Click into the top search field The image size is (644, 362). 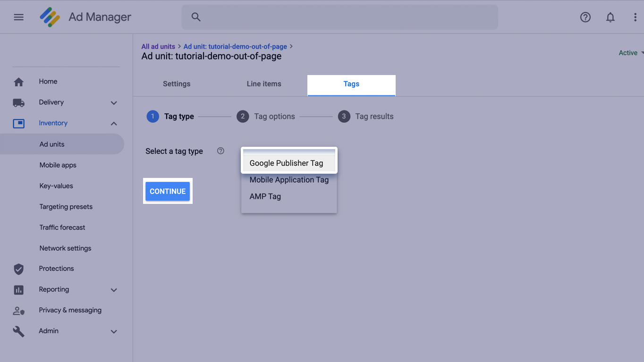click(340, 17)
